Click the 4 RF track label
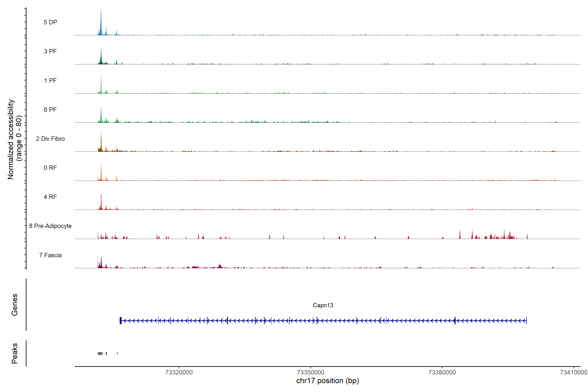The width and height of the screenshot is (588, 392). coord(50,197)
